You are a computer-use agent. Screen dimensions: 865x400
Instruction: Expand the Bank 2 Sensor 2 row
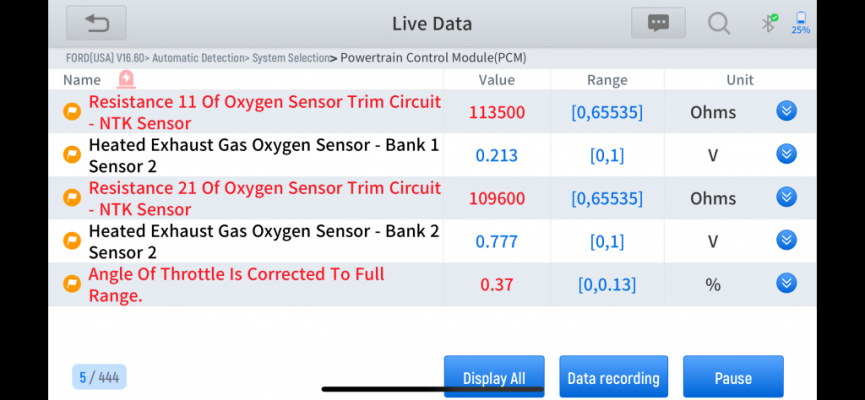point(786,240)
